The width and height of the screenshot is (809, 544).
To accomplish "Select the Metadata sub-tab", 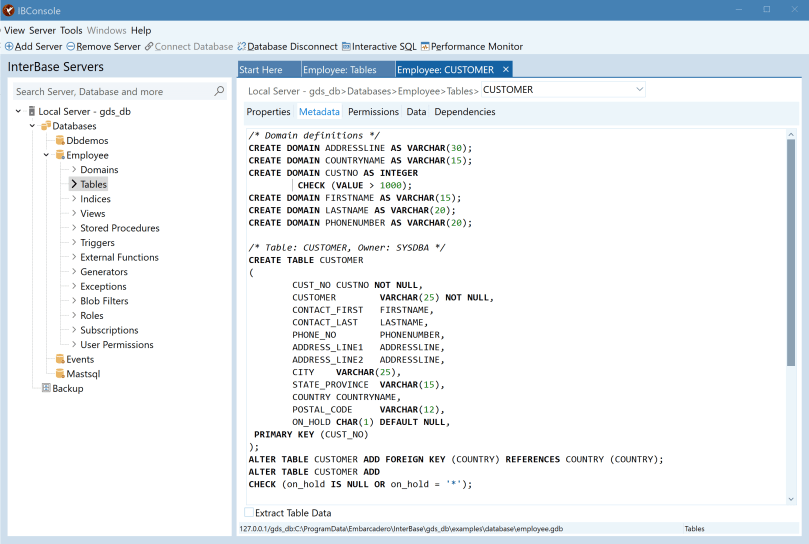I will pos(319,111).
